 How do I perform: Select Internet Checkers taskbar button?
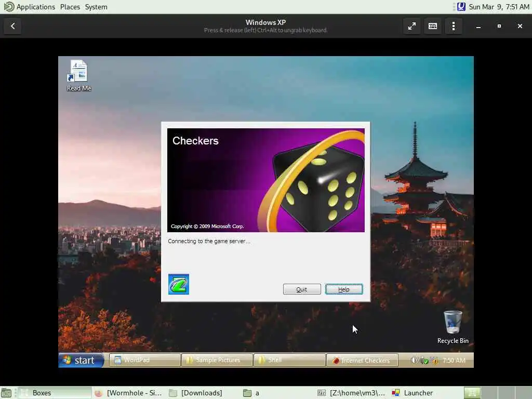click(x=362, y=361)
